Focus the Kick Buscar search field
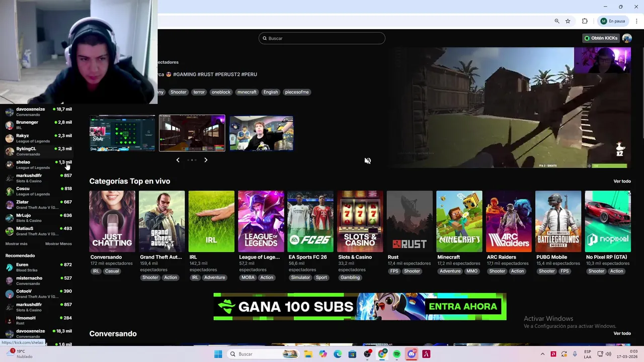The width and height of the screenshot is (644, 362). pos(322,38)
